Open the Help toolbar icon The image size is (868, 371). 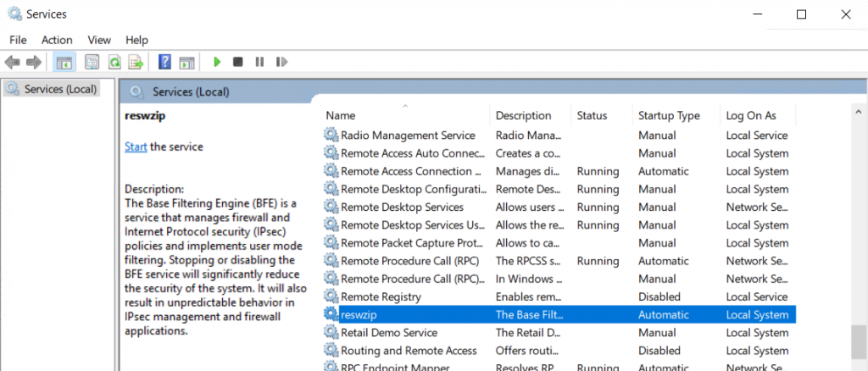(164, 62)
